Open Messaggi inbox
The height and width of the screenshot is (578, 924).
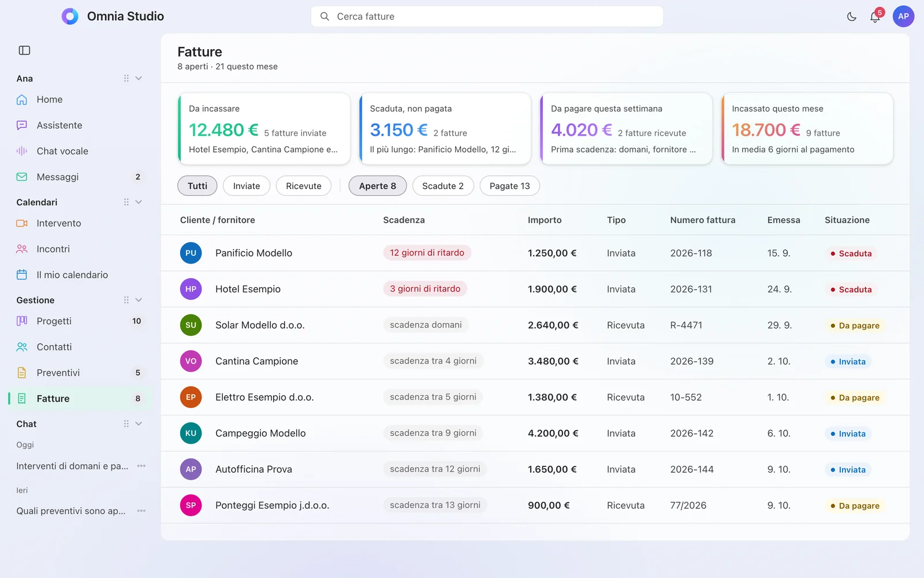[80, 177]
